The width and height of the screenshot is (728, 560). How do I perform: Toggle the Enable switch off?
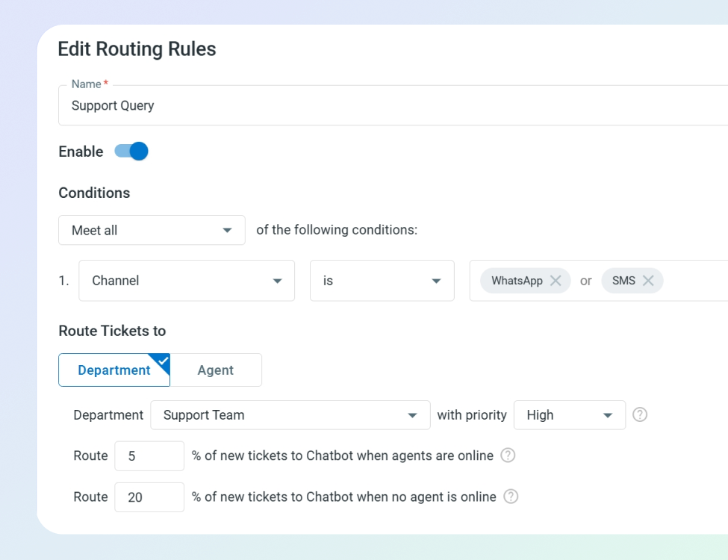pyautogui.click(x=131, y=152)
